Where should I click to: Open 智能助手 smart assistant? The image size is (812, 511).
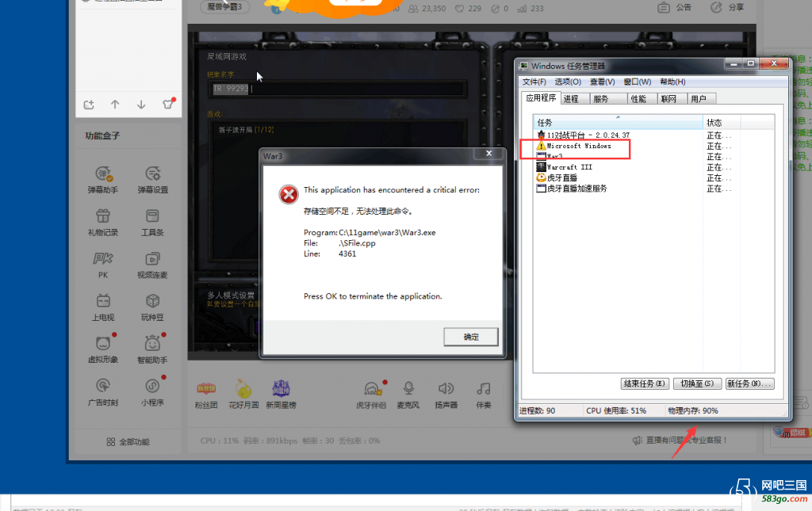click(153, 349)
